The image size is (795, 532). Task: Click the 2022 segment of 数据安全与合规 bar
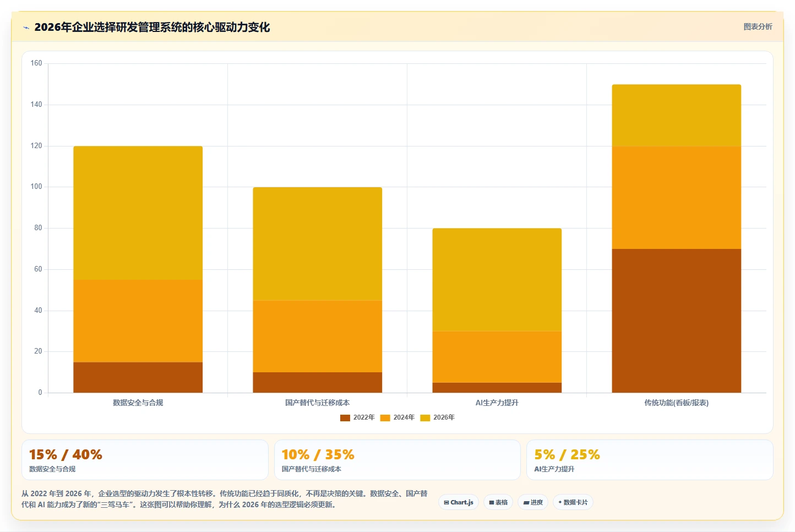[138, 377]
